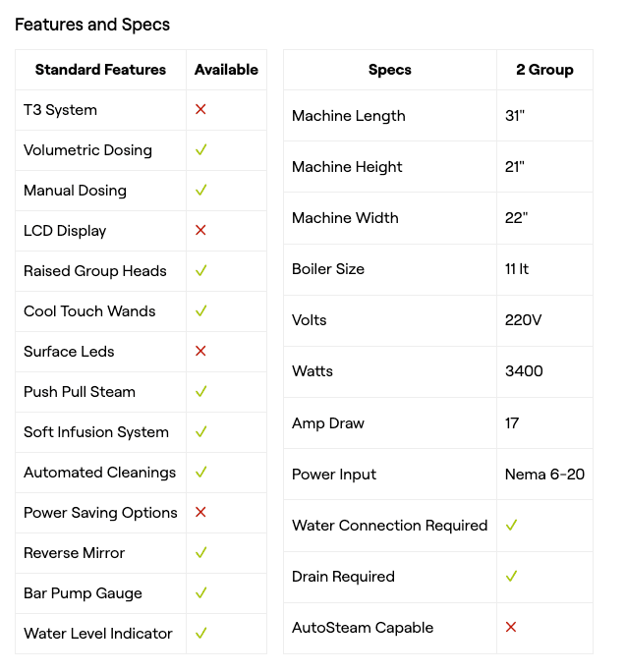Select the Boiler Size row label

[328, 269]
